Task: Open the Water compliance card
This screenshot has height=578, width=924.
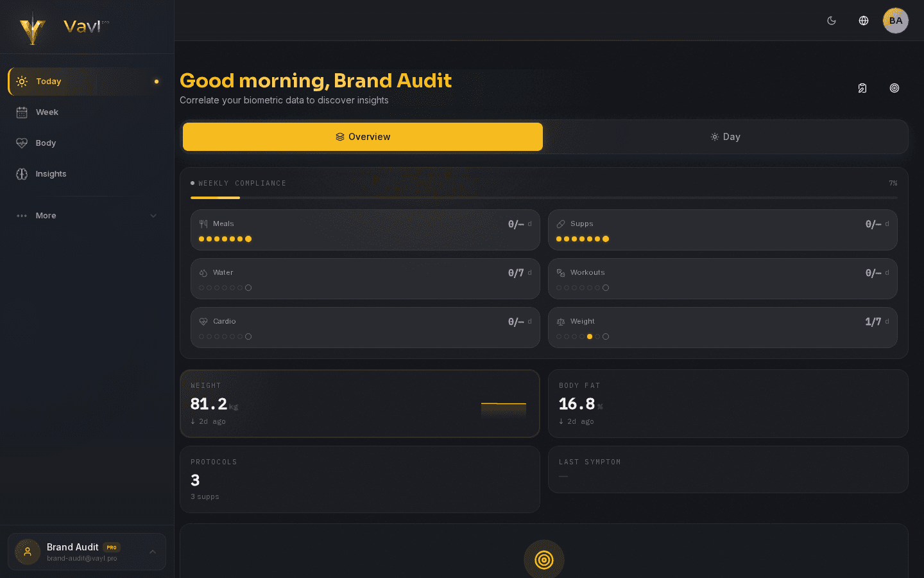Action: pyautogui.click(x=365, y=279)
